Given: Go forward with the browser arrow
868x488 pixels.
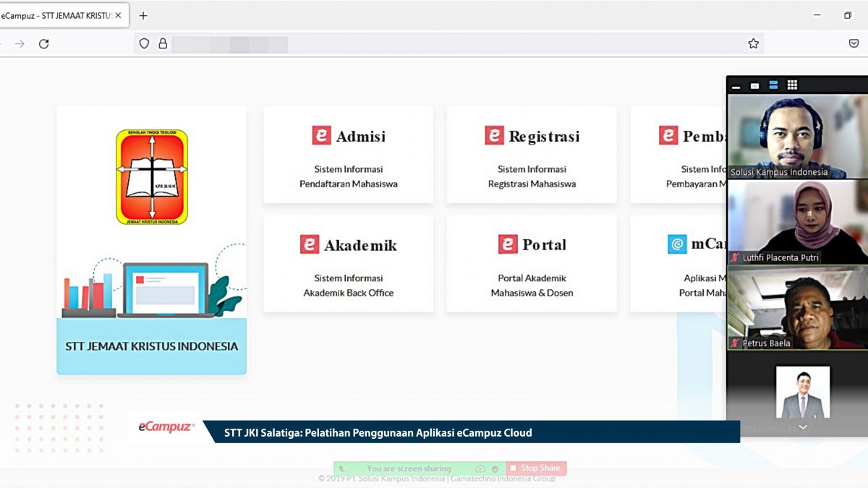Looking at the screenshot, I should 20,44.
